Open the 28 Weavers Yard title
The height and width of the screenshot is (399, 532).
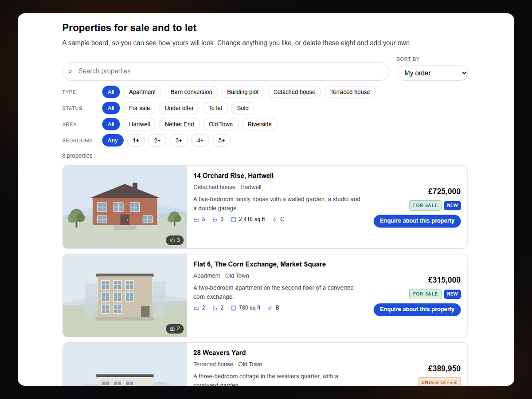(x=219, y=353)
